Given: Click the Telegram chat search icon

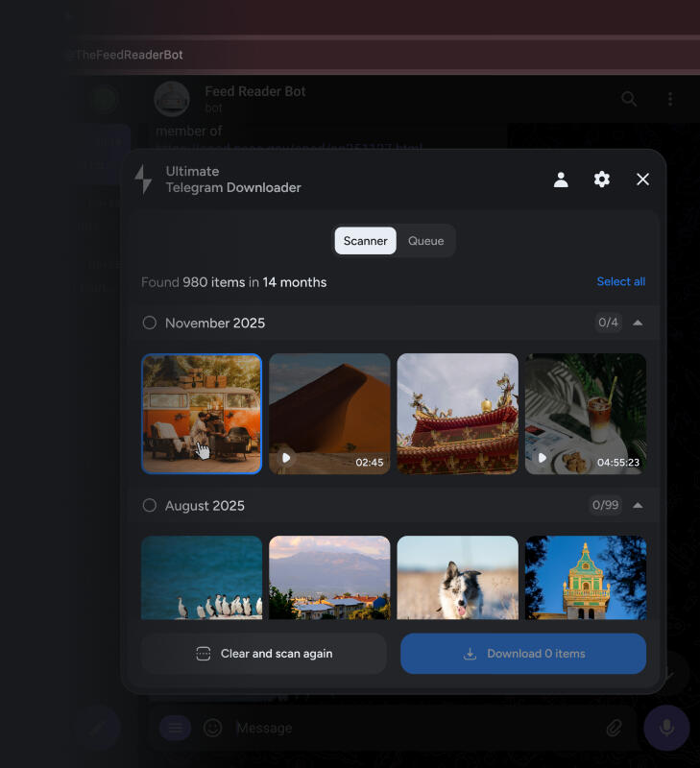Looking at the screenshot, I should point(629,99).
